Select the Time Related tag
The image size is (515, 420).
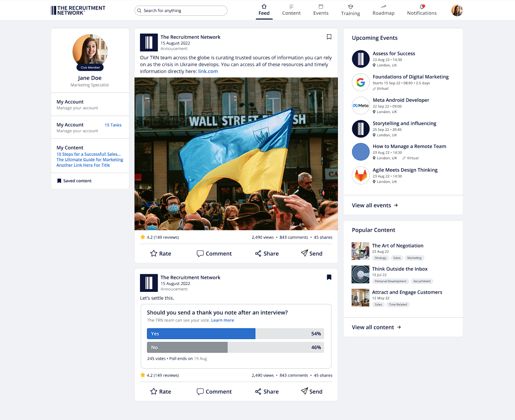point(398,305)
